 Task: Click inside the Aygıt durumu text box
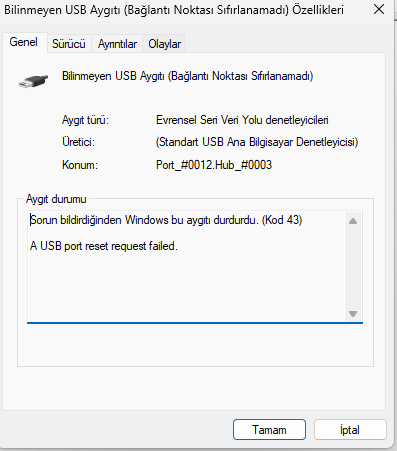tap(195, 267)
